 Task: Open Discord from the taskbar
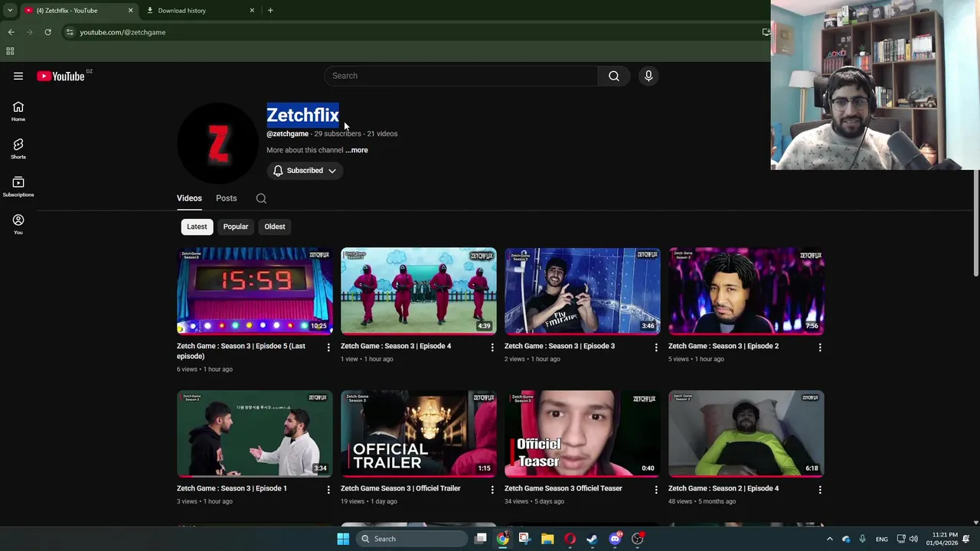click(615, 539)
